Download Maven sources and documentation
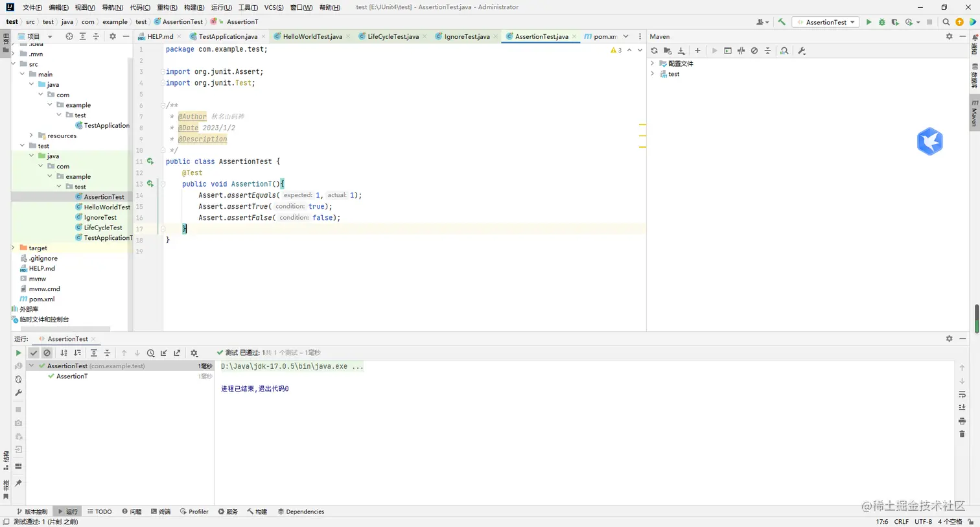980x527 pixels. 681,51
